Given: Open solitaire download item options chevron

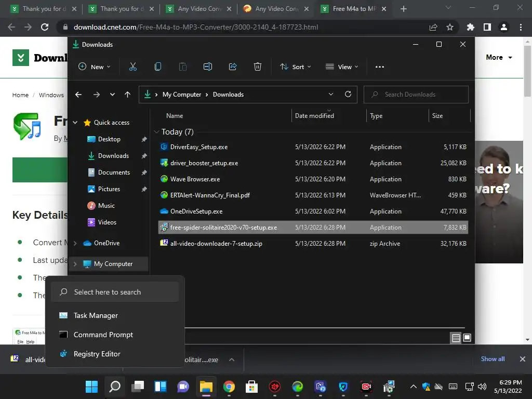Looking at the screenshot, I should pyautogui.click(x=232, y=360).
